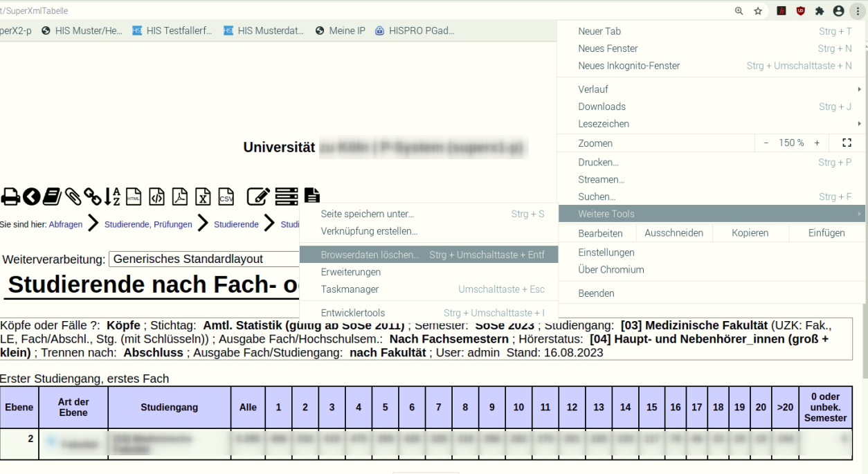868x474 pixels.
Task: Click Beenden to quit the browser
Action: pos(712,293)
